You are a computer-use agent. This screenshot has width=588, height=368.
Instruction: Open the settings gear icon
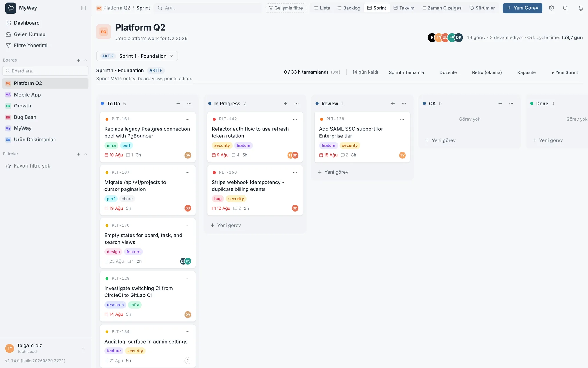tap(551, 8)
